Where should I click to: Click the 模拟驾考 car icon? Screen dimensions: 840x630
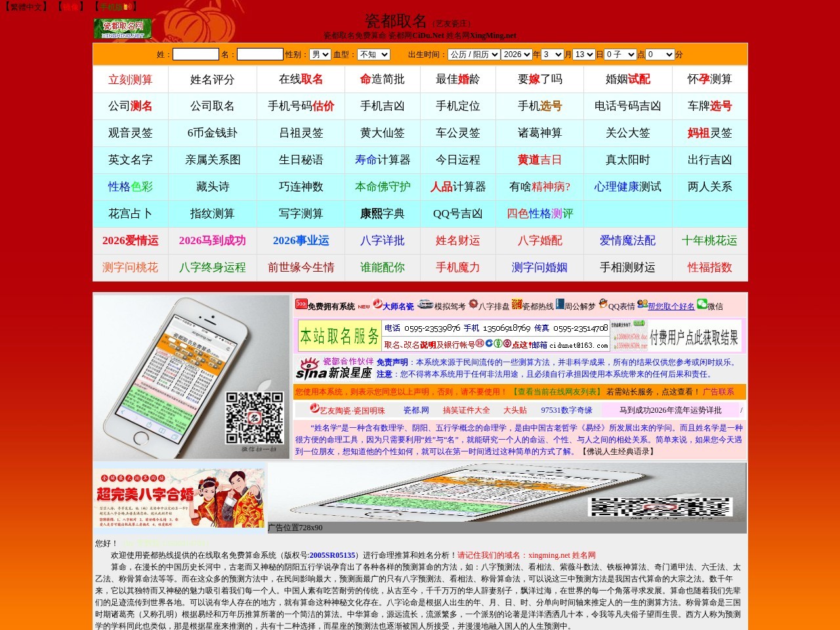click(427, 306)
